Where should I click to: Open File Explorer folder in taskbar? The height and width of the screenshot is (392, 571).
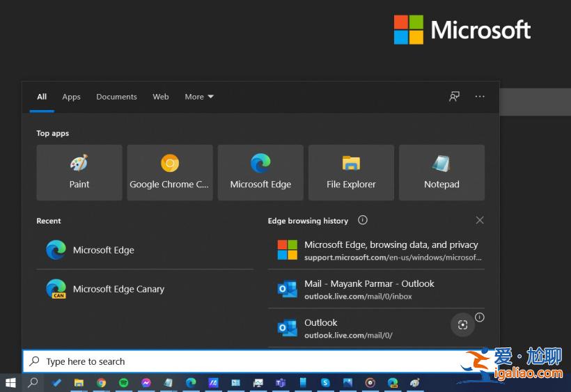(x=79, y=382)
